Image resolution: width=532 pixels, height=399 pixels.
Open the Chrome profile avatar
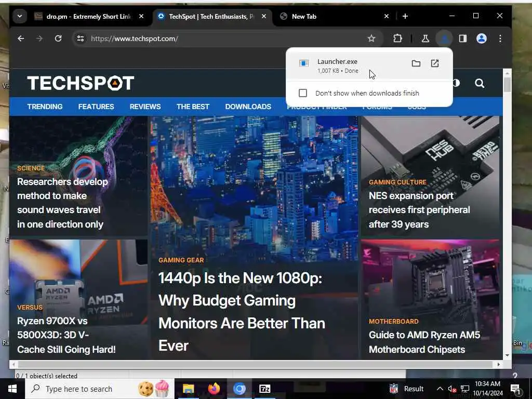point(482,38)
